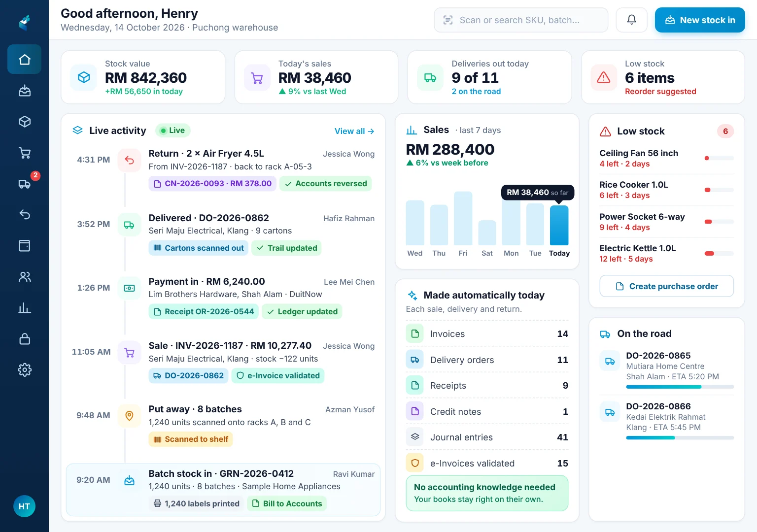Image resolution: width=757 pixels, height=532 pixels.
Task: Open the Low stock 6 items card
Action: tap(663, 77)
